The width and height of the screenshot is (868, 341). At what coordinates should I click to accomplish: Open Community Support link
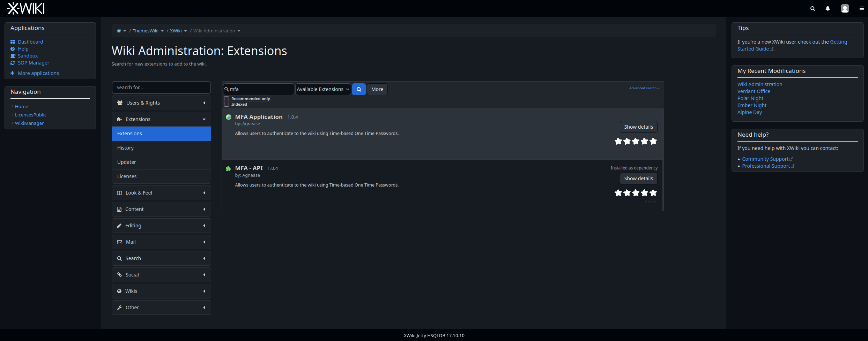point(765,159)
